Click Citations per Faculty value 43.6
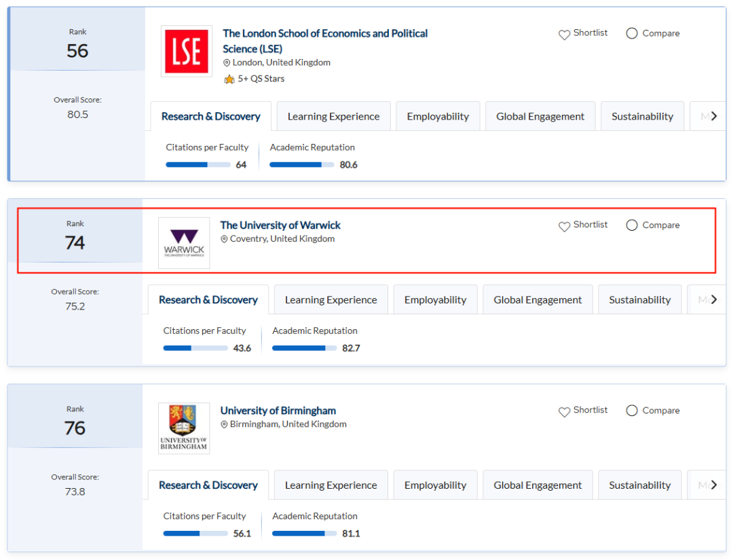 [242, 348]
